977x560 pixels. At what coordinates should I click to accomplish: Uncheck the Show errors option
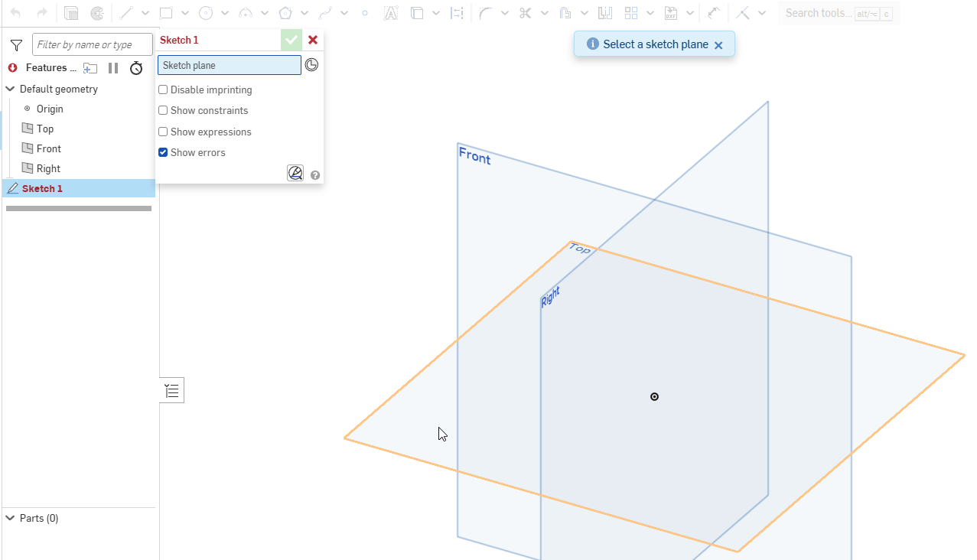coord(163,153)
